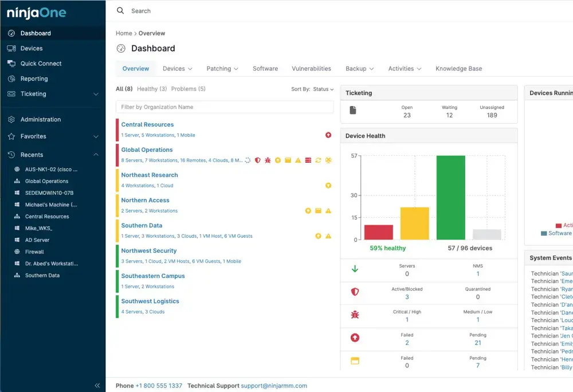Open Dr. Abed's Workstation from Recents

[52, 264]
